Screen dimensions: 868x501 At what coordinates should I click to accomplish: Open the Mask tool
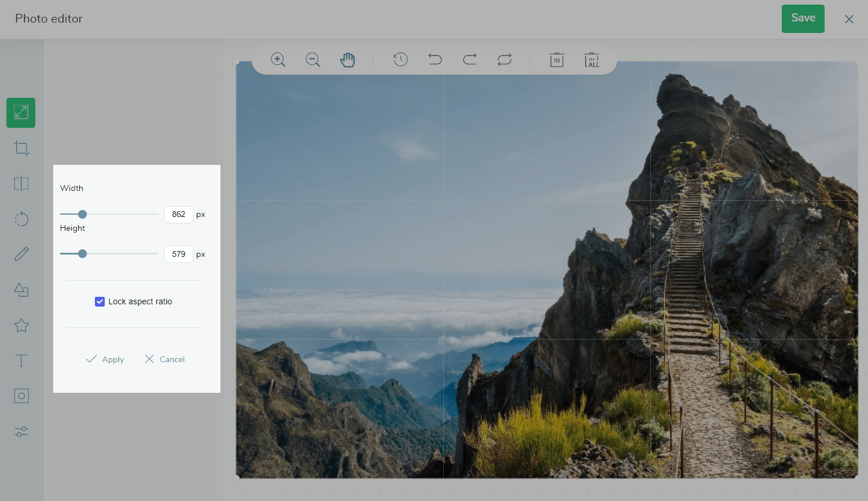pos(21,396)
